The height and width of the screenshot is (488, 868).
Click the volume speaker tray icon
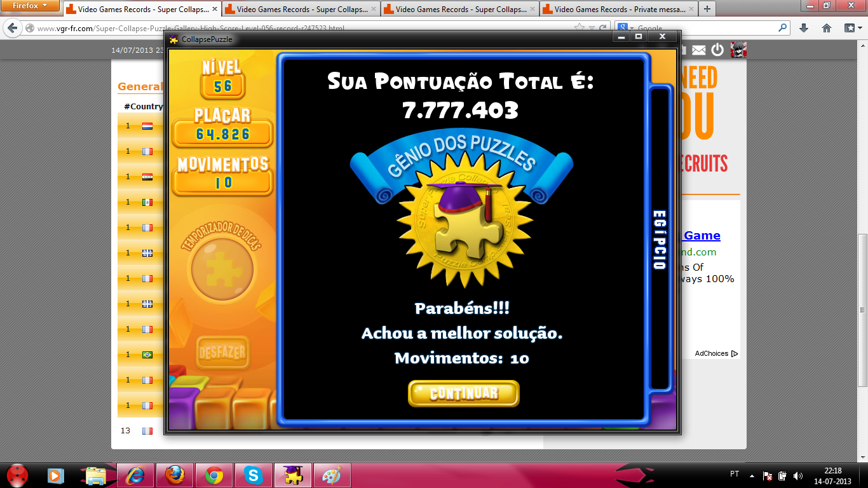pos(798,475)
